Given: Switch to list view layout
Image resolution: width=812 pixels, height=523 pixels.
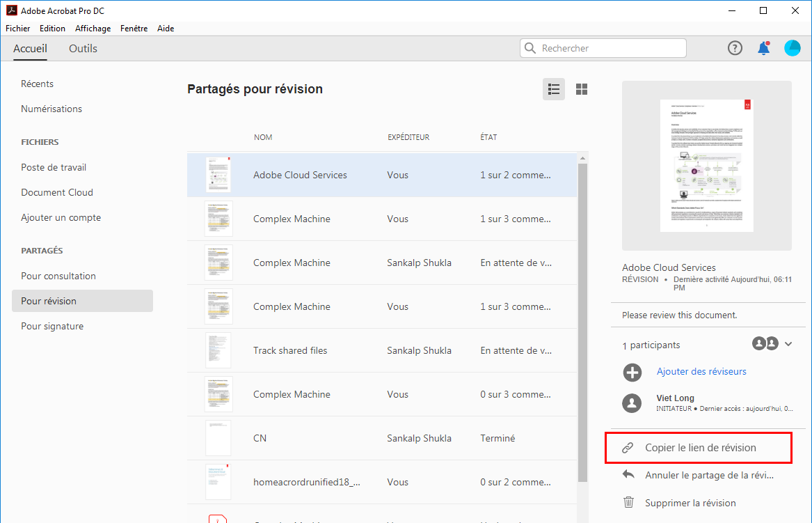Looking at the screenshot, I should (554, 89).
